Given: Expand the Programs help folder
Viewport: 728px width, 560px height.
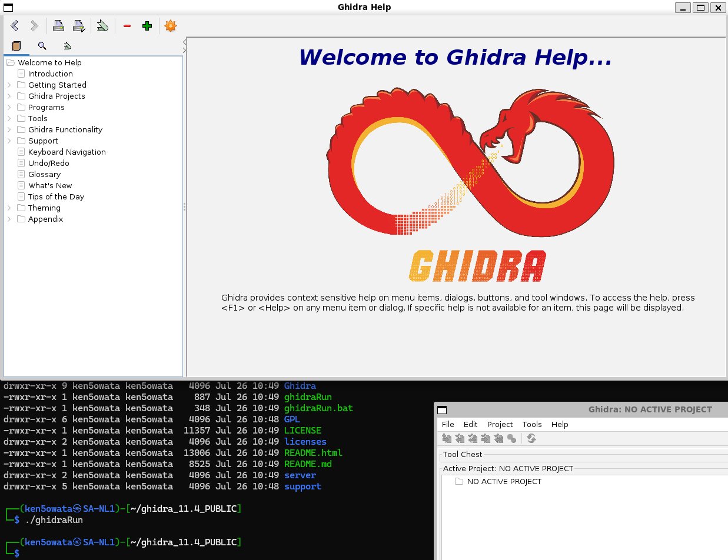Looking at the screenshot, I should tap(9, 107).
